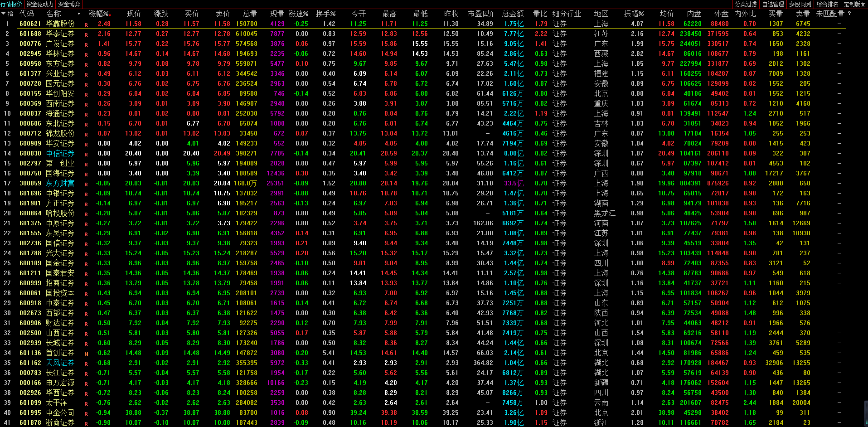Click the small dot beside 名称 header
868x427 pixels.
tap(79, 14)
